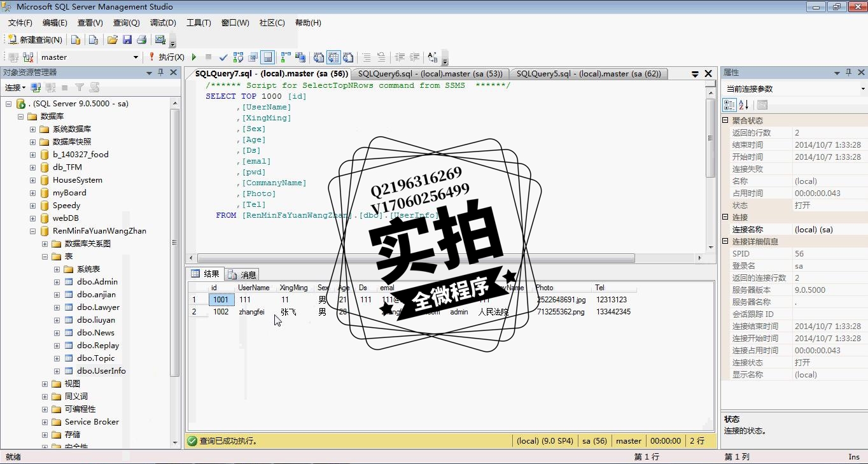The width and height of the screenshot is (868, 464).
Task: Collapse the RenMinFaYuanWangZhan database node
Action: click(32, 231)
